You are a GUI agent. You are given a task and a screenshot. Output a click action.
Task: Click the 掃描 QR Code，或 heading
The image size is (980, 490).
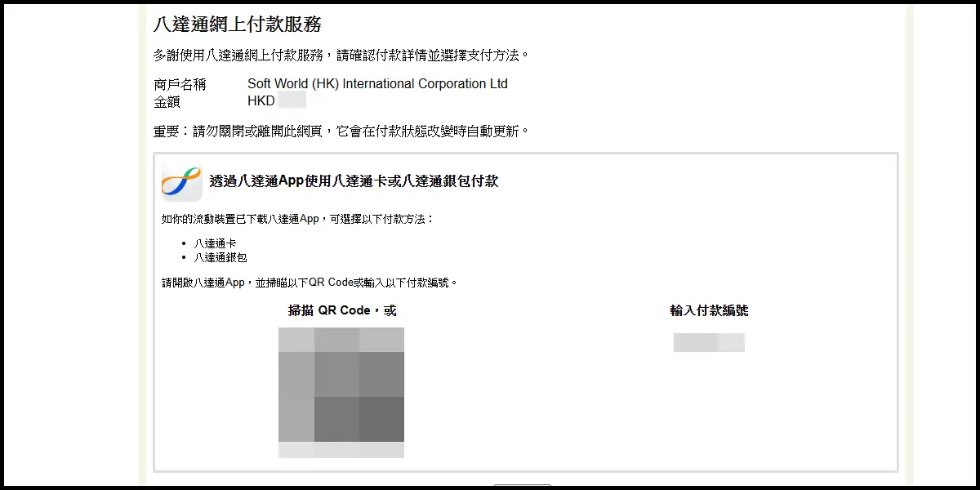pyautogui.click(x=341, y=311)
